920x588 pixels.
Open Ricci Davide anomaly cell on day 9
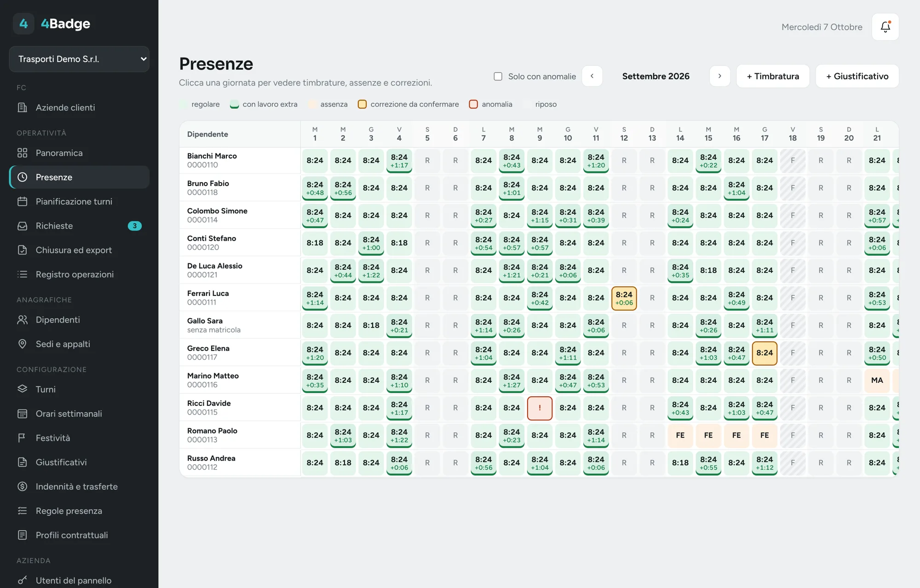tap(540, 408)
